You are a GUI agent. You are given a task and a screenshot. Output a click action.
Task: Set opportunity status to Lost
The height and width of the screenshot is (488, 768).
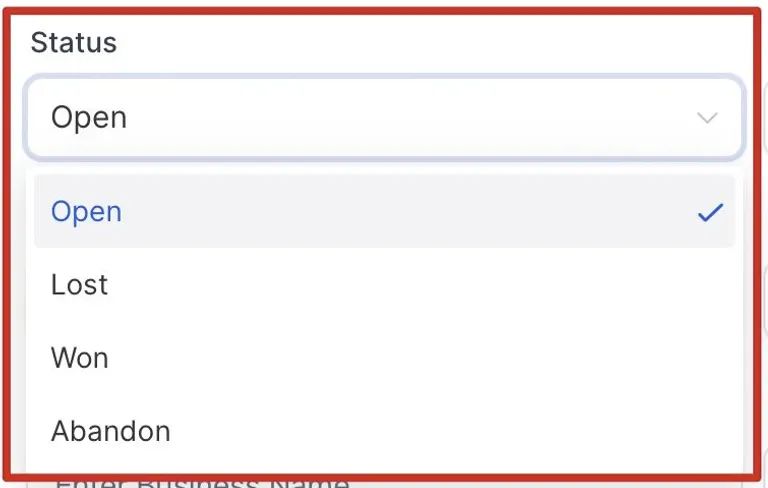point(384,284)
